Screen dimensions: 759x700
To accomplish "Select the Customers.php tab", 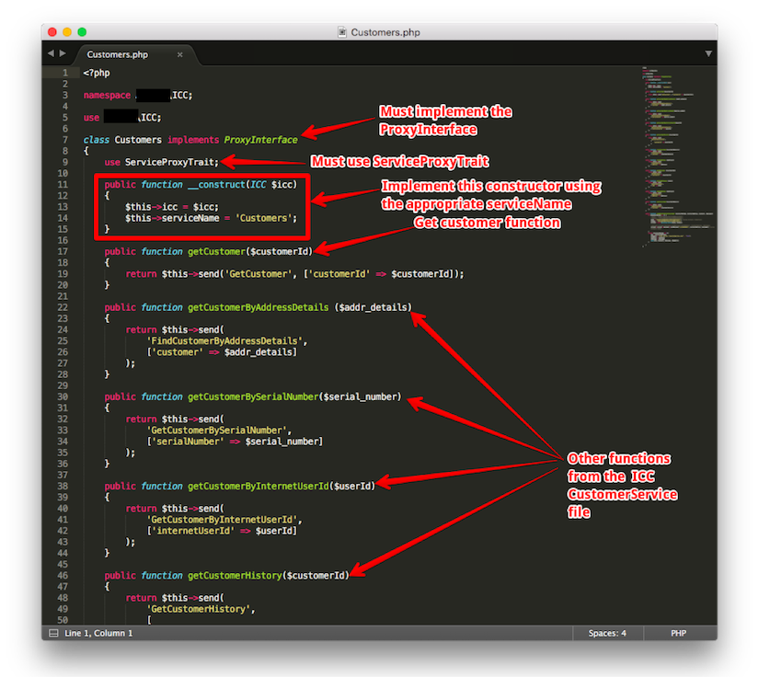I will [117, 54].
